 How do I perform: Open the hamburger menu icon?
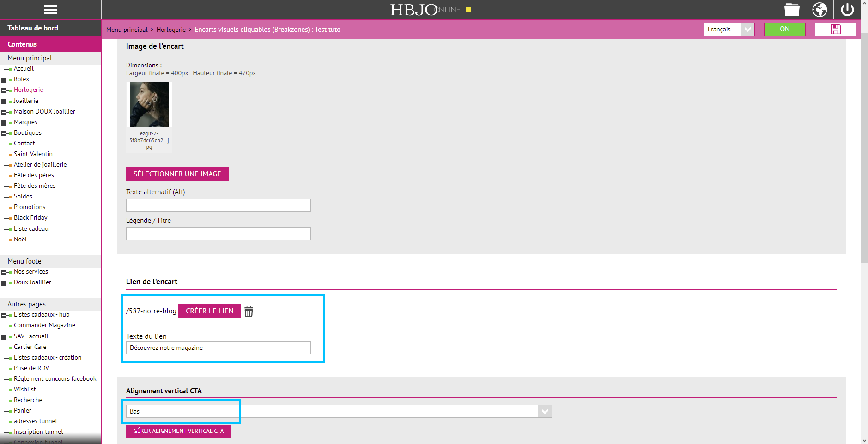pyautogui.click(x=50, y=9)
